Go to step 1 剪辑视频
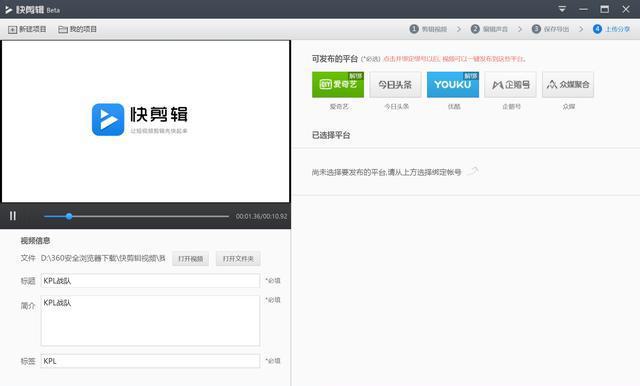Viewport: 640px width, 386px height. coord(428,29)
